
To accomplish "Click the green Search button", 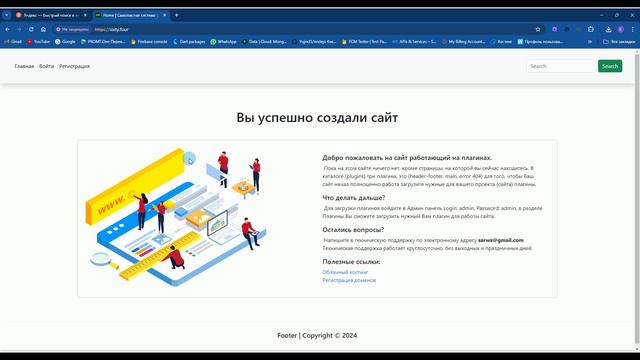I will 610,66.
